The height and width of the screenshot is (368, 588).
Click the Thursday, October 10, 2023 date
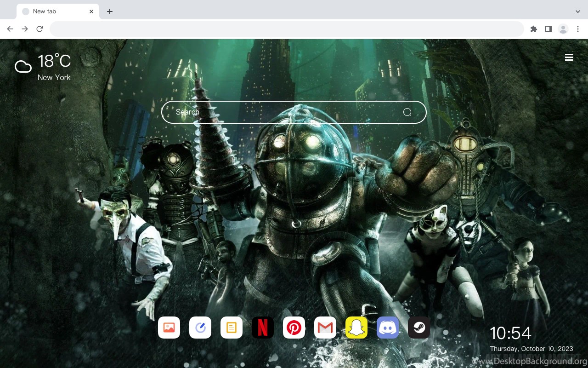tap(532, 349)
